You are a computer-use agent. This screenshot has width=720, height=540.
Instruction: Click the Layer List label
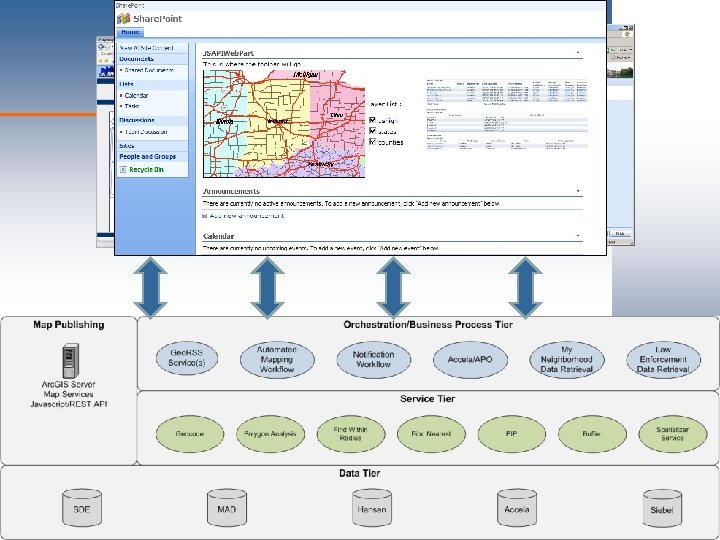[x=385, y=104]
